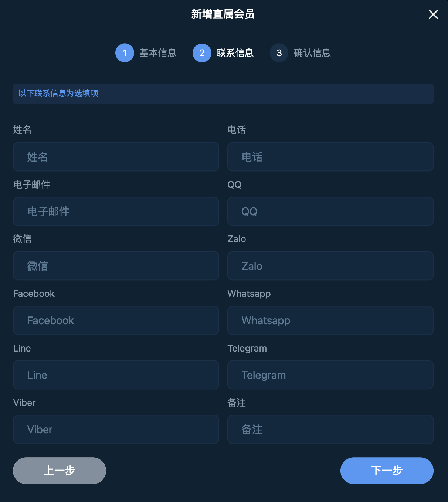Select the Viber input box

coord(116,430)
